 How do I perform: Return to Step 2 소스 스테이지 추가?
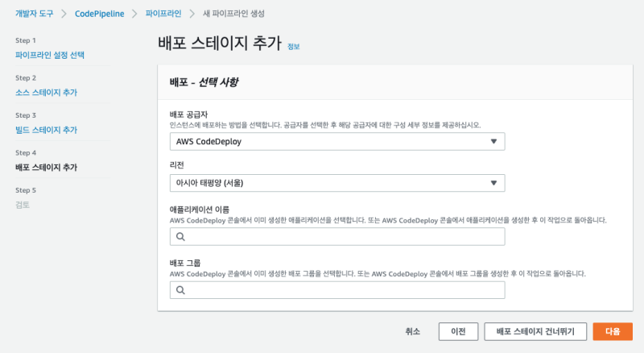pyautogui.click(x=47, y=93)
